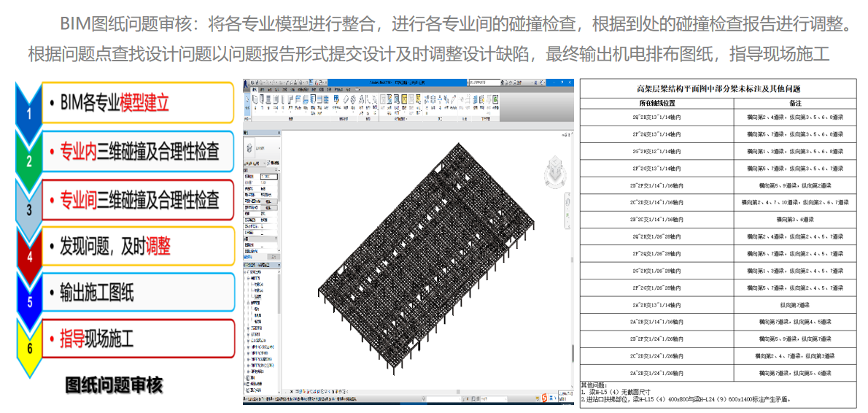Select the Modify arrow tool in ribbon

click(x=247, y=103)
